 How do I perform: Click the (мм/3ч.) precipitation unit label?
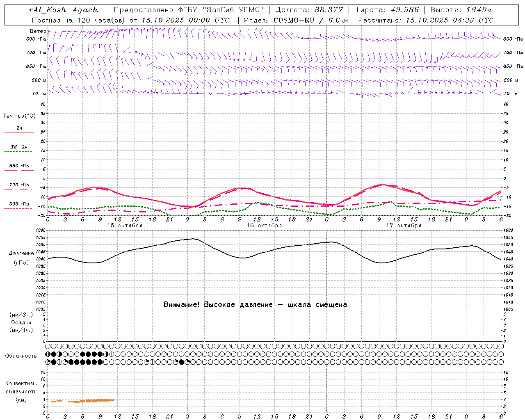point(21,315)
